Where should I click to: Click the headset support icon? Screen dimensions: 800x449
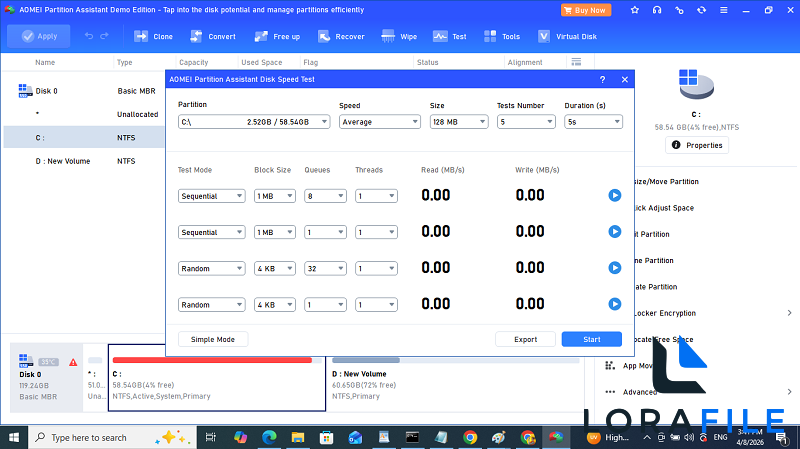click(x=657, y=10)
